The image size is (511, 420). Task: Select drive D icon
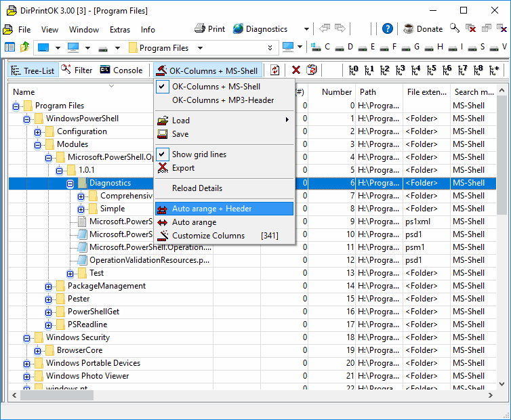point(340,48)
